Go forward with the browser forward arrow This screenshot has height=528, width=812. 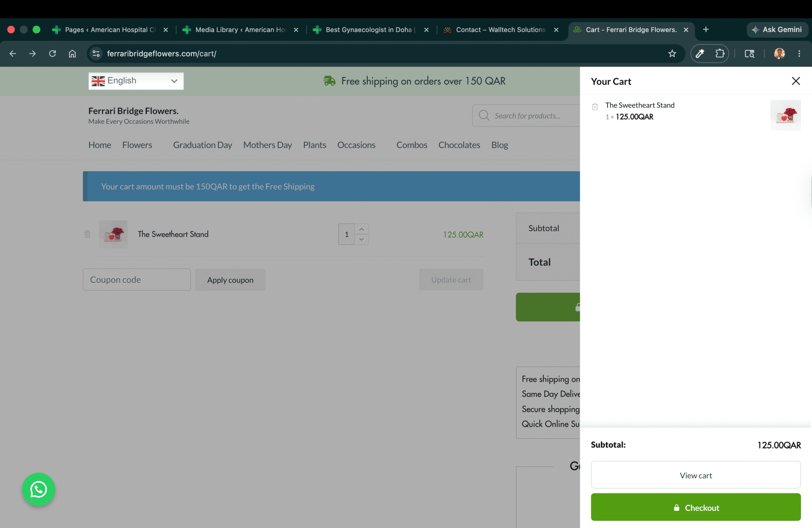[32, 54]
